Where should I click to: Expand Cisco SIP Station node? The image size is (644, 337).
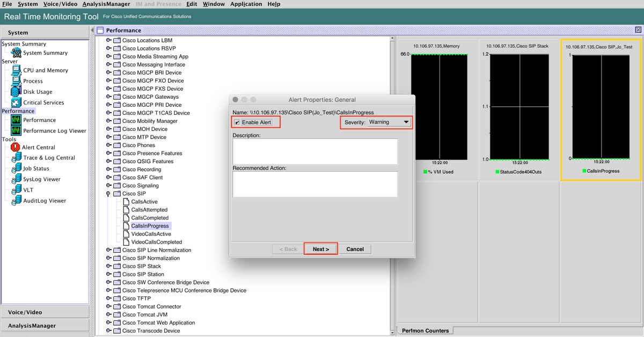[x=108, y=274]
